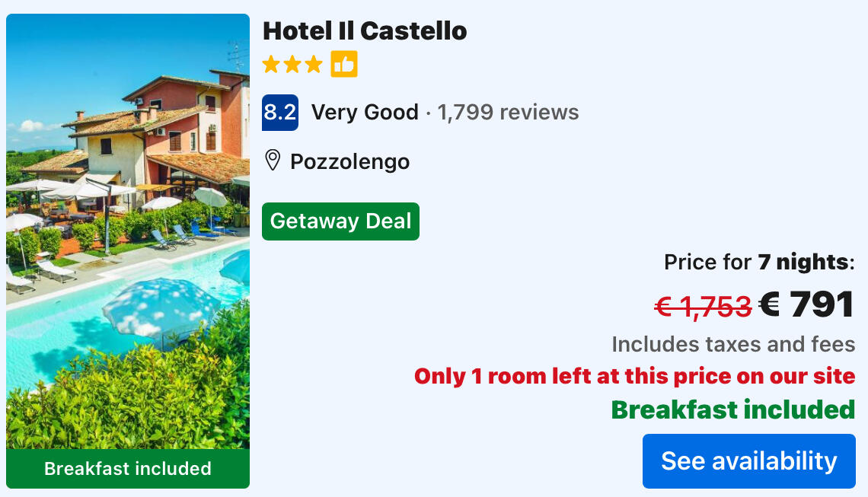The height and width of the screenshot is (497, 868).
Task: Click green Breakfast included text above button
Action: 733,409
